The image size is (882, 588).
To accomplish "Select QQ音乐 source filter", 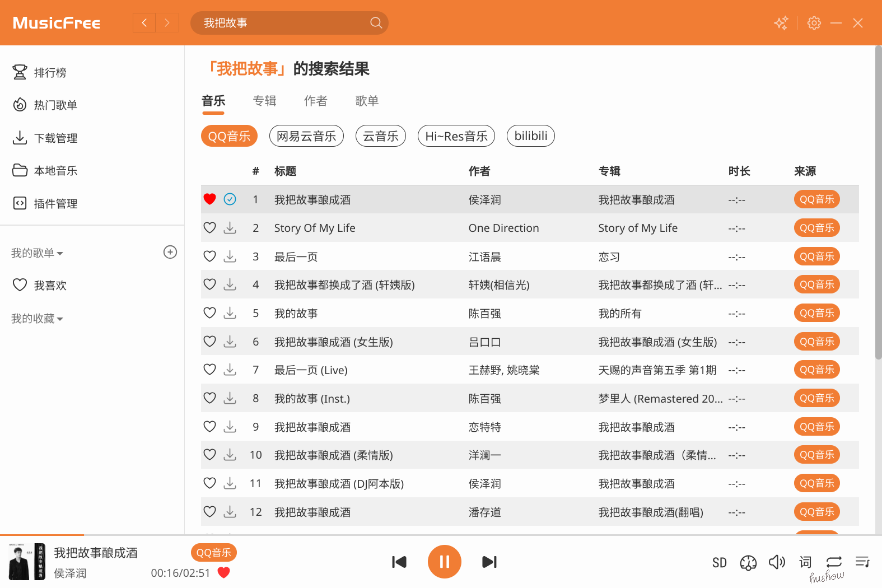I will tap(229, 136).
